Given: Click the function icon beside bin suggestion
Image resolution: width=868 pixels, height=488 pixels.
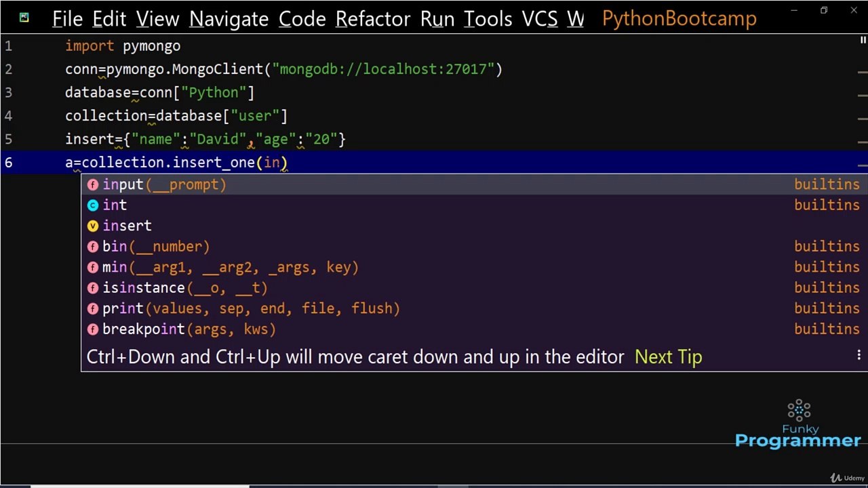Looking at the screenshot, I should pos(93,247).
